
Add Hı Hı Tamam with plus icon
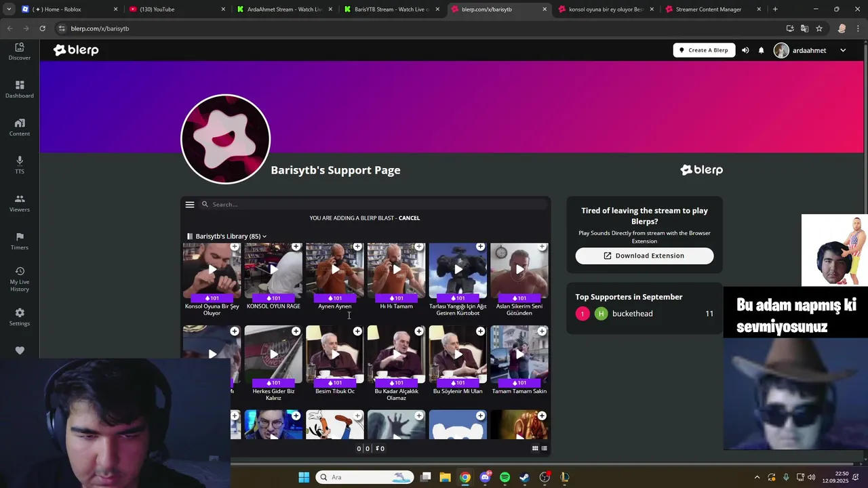point(419,246)
